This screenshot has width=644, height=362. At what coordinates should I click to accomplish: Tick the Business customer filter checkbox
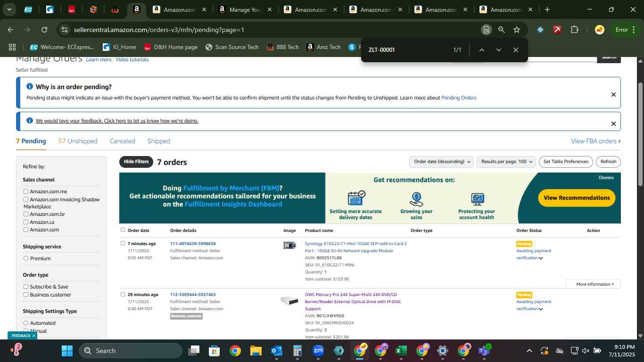[26, 295]
